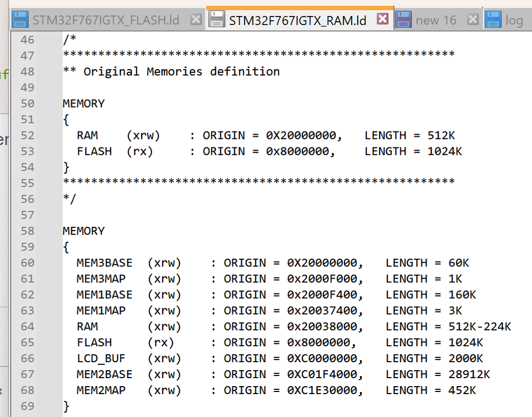The height and width of the screenshot is (417, 532).
Task: Click the 2000K length value
Action: [x=466, y=358]
